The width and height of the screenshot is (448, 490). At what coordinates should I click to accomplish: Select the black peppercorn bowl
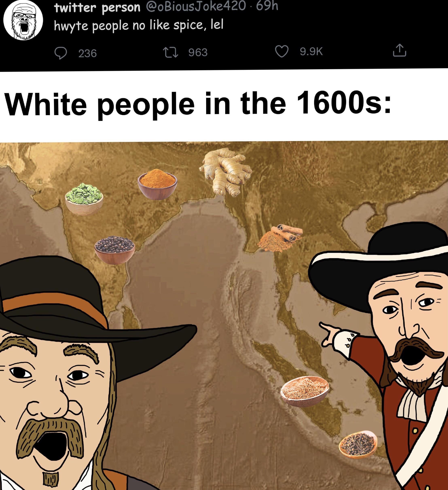tap(114, 250)
